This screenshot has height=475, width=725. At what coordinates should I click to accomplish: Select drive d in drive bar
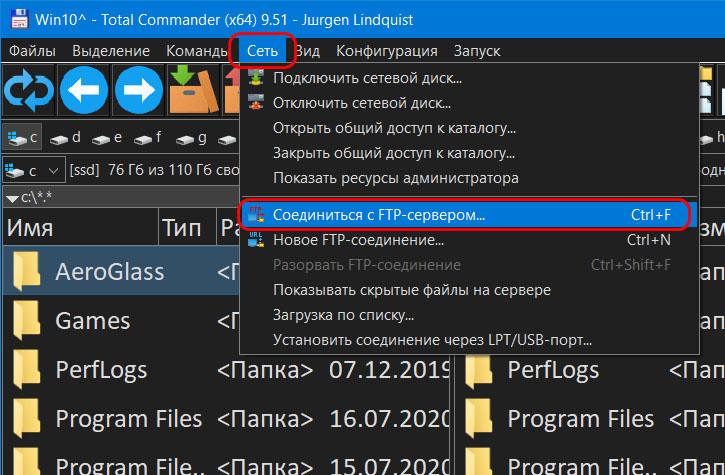pos(65,138)
